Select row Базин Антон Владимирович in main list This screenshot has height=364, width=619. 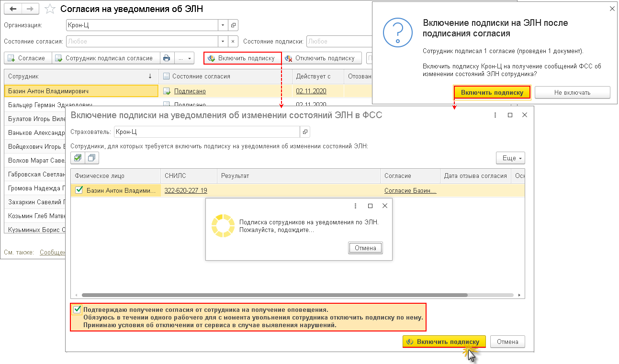tap(81, 91)
